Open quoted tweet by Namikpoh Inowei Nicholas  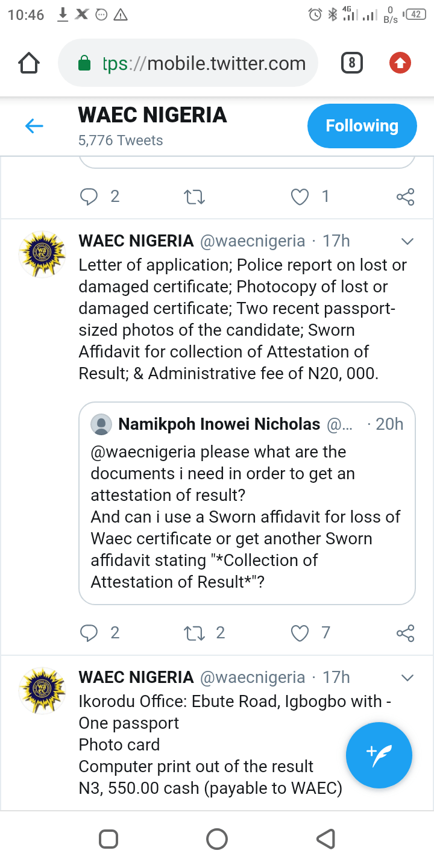[x=247, y=503]
